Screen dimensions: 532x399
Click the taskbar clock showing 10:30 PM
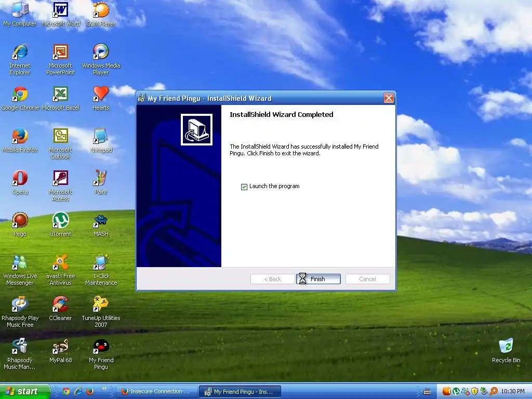[513, 392]
